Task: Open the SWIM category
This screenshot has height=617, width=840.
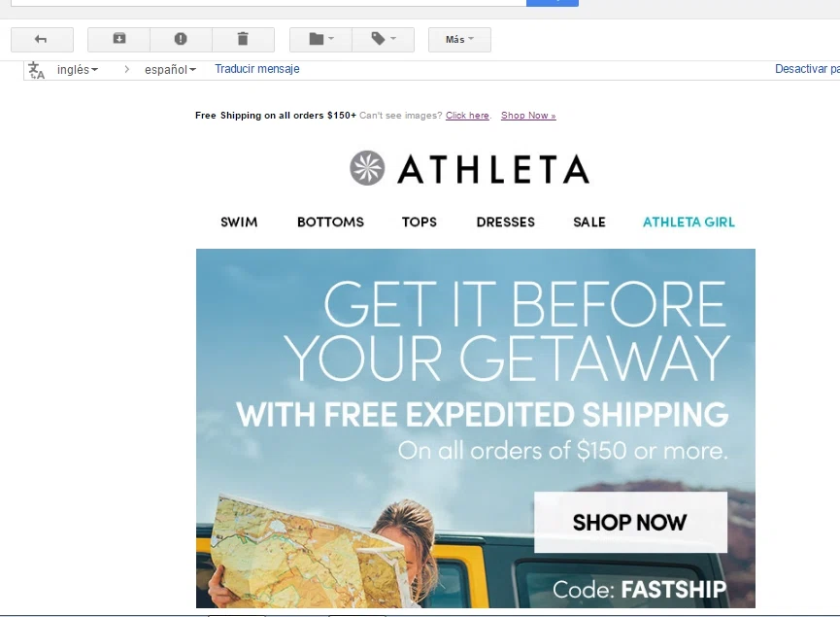Action: (x=239, y=222)
